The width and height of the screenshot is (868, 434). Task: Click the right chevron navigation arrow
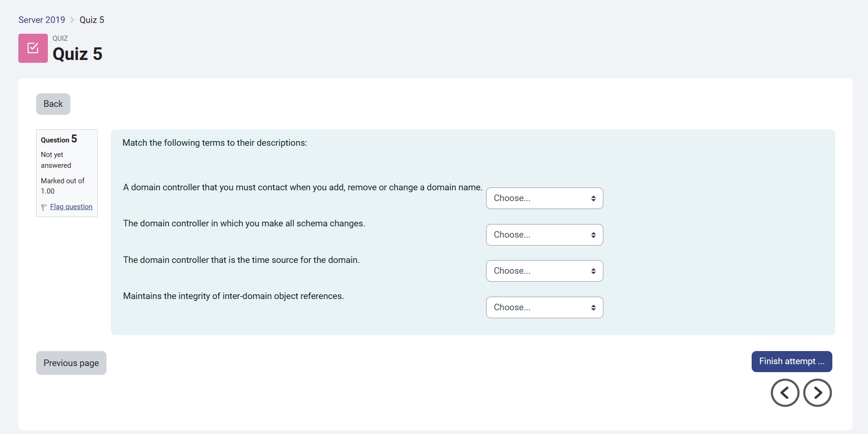[817, 393]
